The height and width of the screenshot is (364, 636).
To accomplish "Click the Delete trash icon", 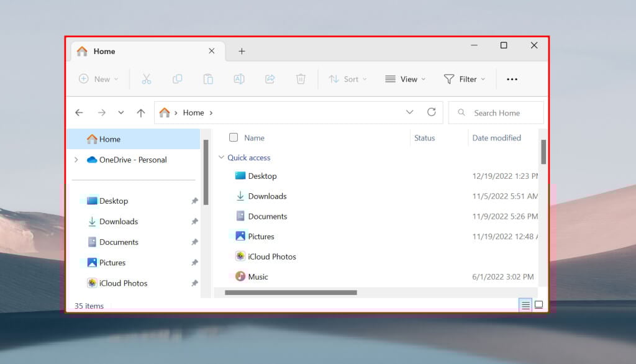I will pos(301,79).
